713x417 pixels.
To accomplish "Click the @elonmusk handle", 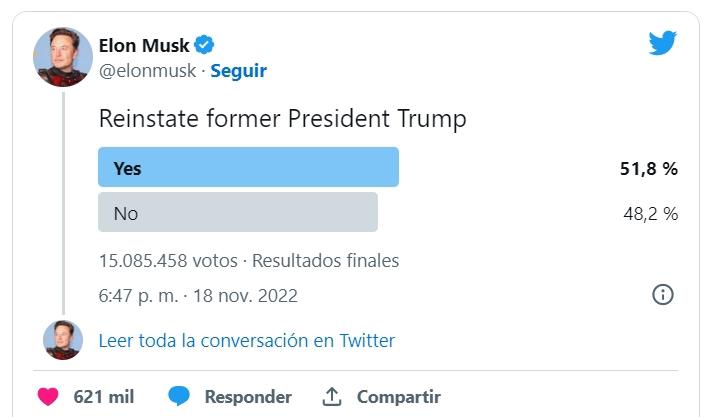I will pyautogui.click(x=146, y=71).
